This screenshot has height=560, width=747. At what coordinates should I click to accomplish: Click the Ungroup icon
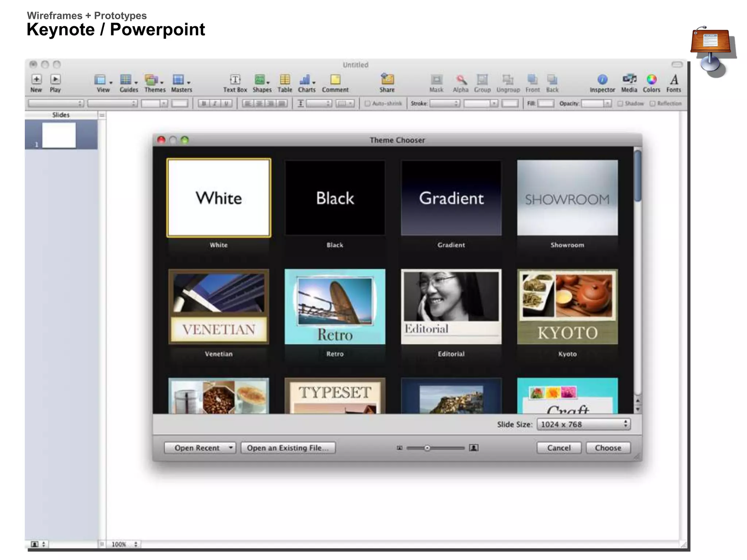[508, 79]
